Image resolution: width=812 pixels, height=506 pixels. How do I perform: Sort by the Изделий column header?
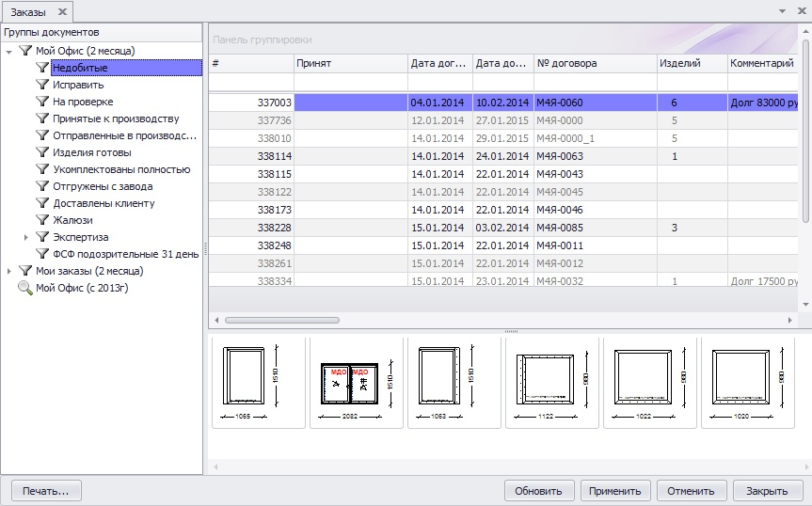(x=693, y=63)
